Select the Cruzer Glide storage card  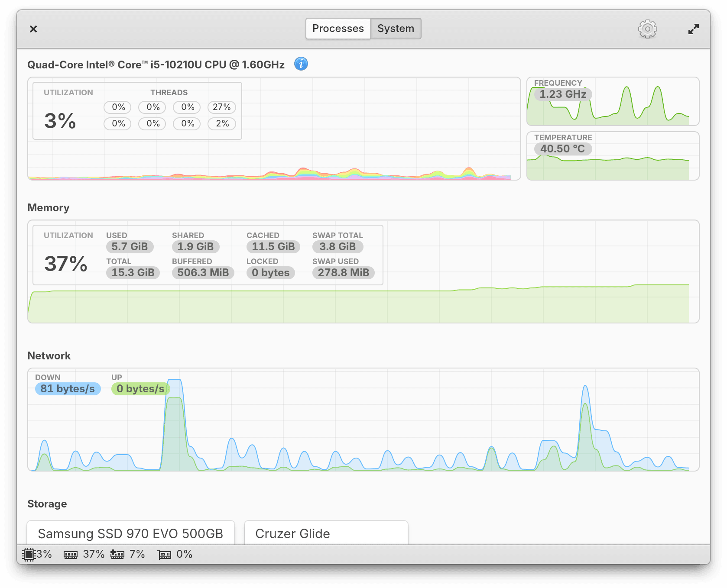(326, 533)
